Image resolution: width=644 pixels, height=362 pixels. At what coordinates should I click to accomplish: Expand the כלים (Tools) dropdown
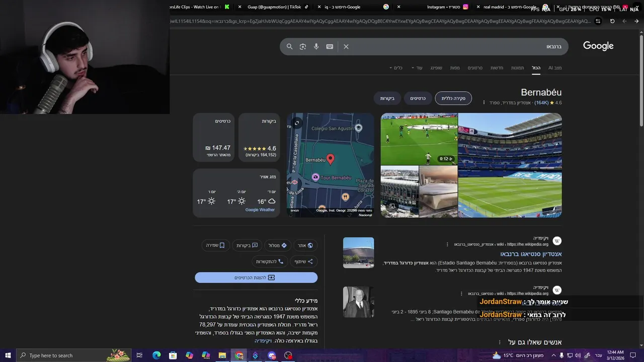point(395,68)
